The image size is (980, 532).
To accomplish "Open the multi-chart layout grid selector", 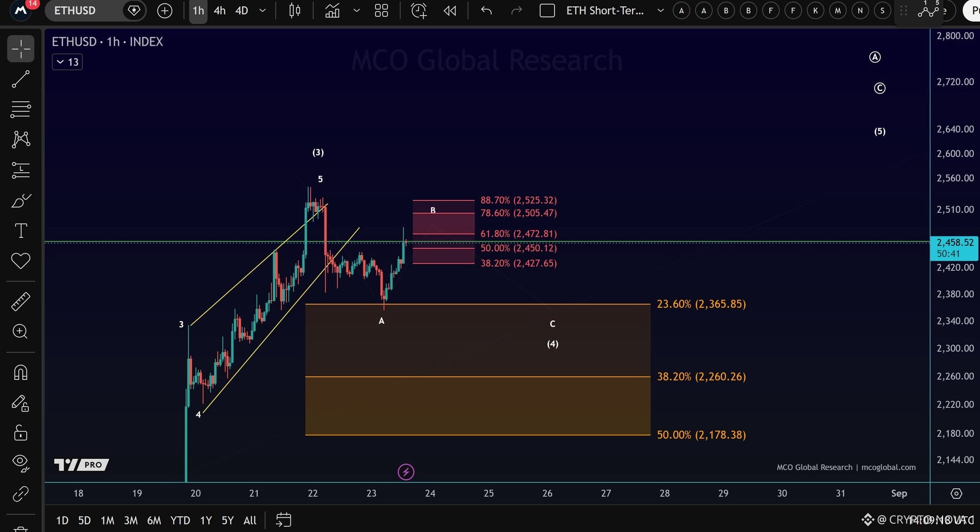I will (x=381, y=11).
